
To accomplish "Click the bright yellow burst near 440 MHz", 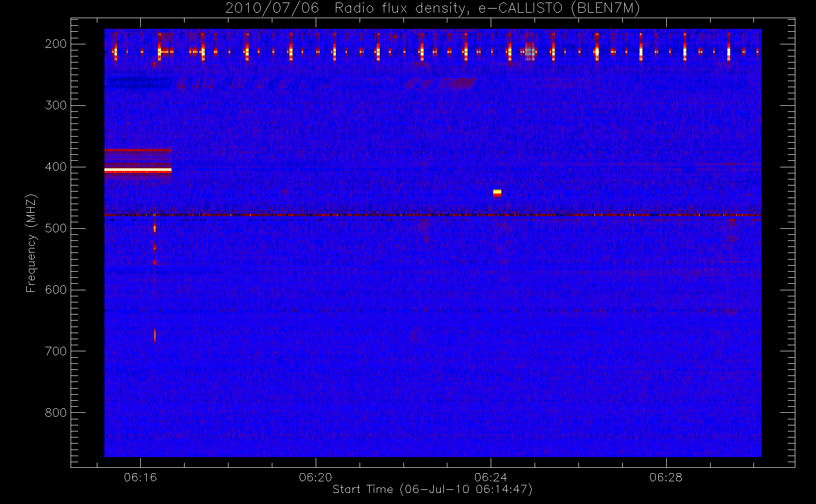I will click(497, 192).
